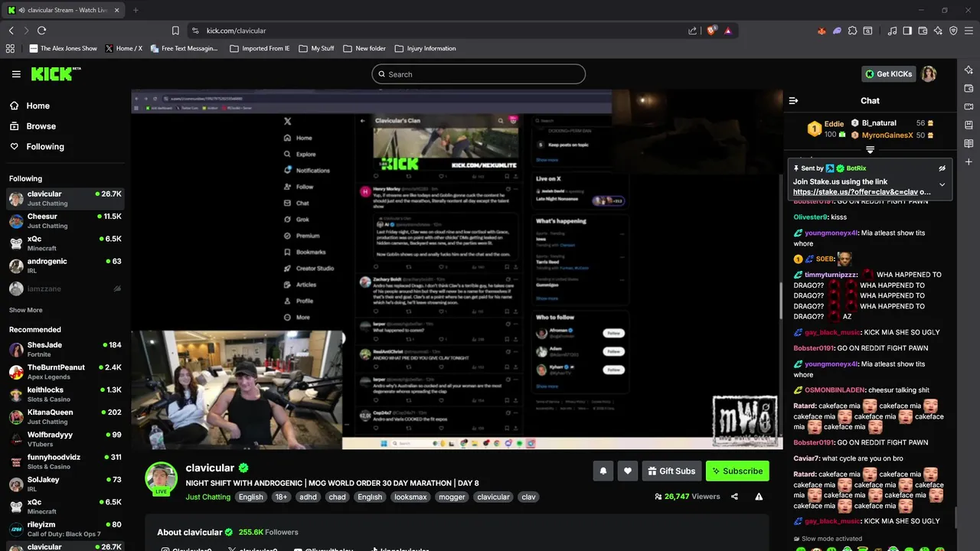Collapse the chat panel with arrow icon
980x551 pixels.
(793, 100)
